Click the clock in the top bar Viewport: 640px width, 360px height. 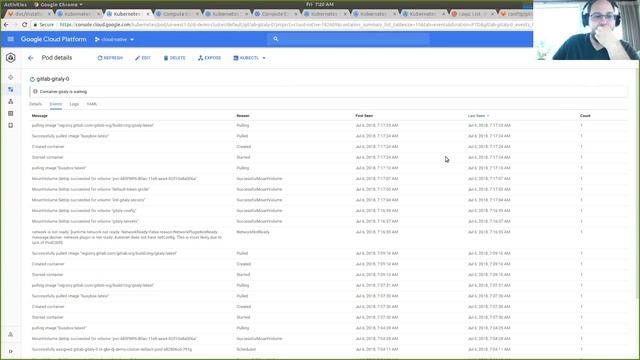tap(320, 4)
